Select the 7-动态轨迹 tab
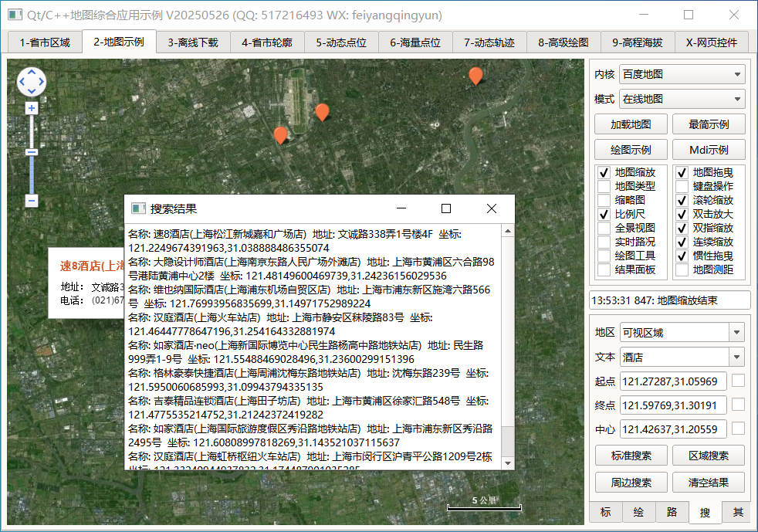Viewport: 758px width, 532px height. click(x=489, y=42)
